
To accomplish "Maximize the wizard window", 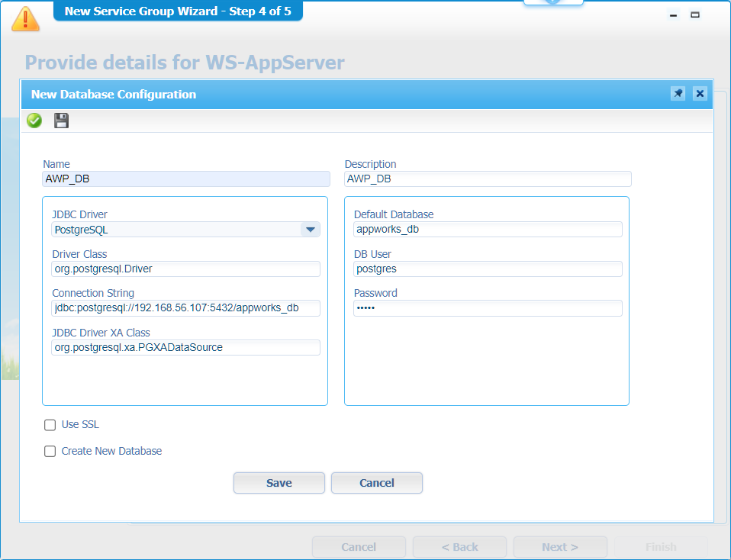I will [x=695, y=14].
